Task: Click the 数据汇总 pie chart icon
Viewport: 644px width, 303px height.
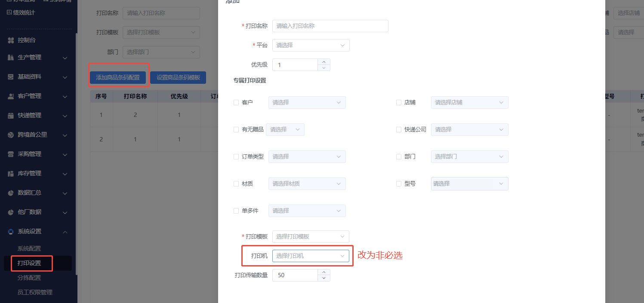Action: [x=11, y=193]
